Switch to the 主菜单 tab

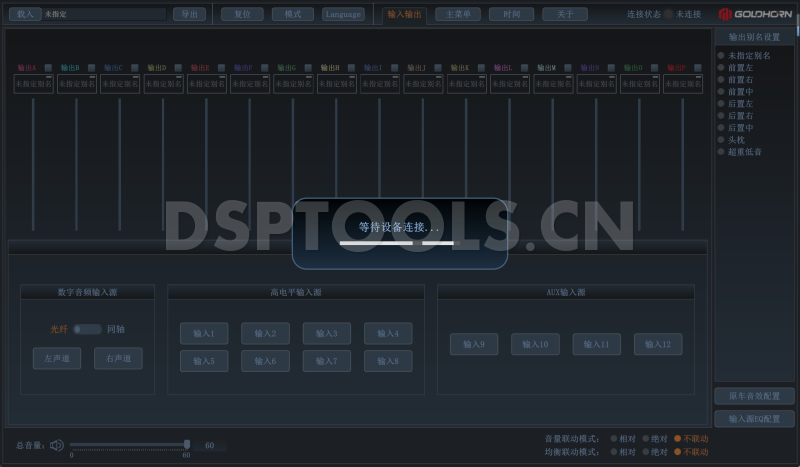point(458,14)
